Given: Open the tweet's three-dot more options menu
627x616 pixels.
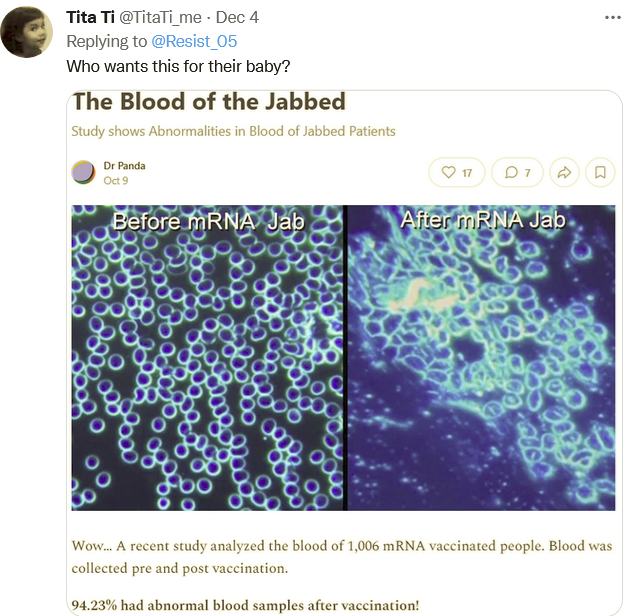Looking at the screenshot, I should (612, 18).
